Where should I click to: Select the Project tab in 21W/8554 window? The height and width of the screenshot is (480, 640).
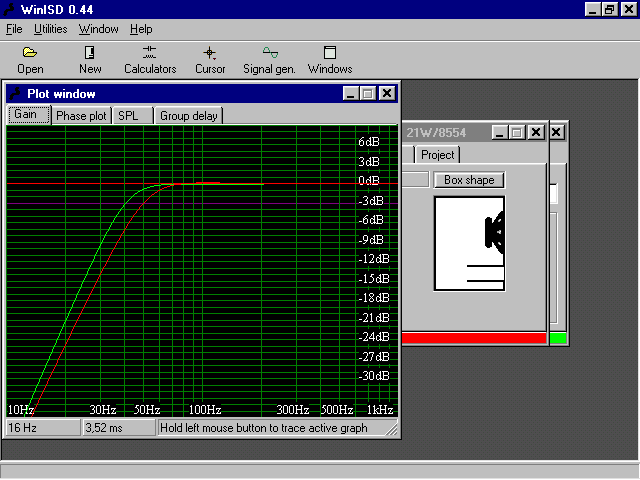[438, 155]
